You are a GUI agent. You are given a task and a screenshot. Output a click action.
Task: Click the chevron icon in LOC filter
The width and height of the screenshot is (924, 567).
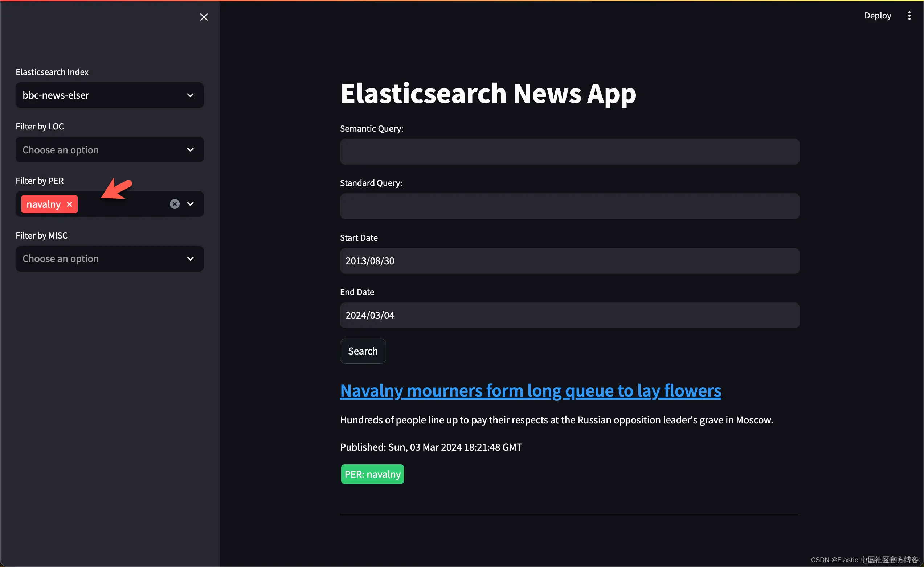[x=190, y=150]
